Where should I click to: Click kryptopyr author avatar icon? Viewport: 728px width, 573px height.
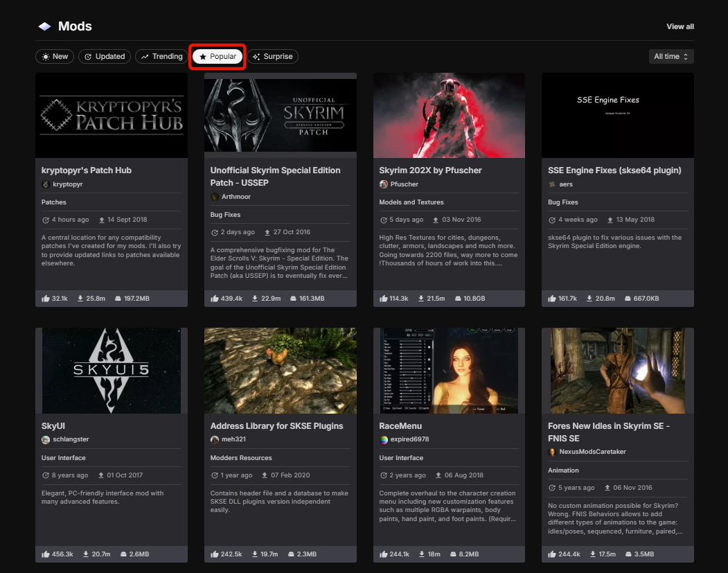[x=46, y=184]
